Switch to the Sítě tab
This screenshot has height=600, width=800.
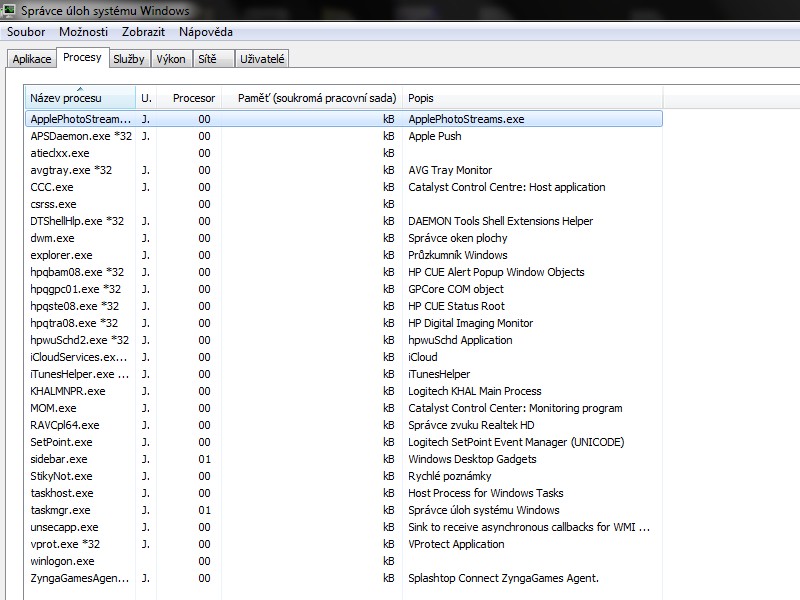click(213, 59)
